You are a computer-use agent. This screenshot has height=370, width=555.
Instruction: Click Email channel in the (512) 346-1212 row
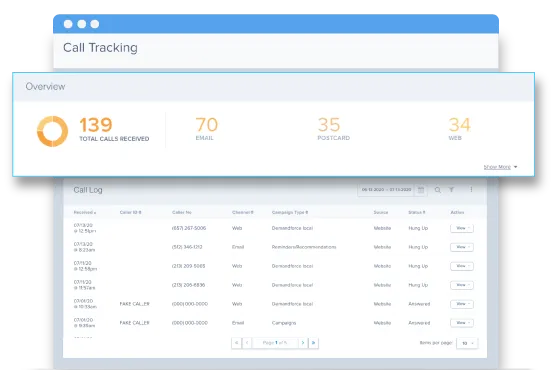click(238, 247)
